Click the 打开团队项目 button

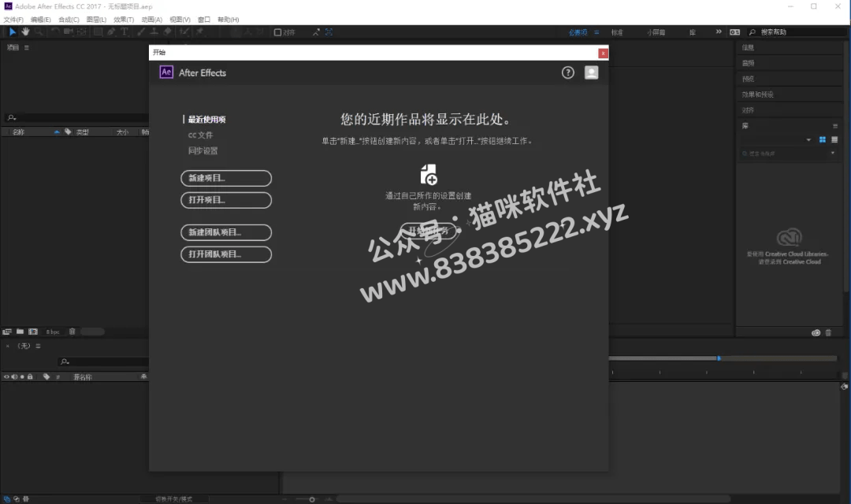click(x=226, y=254)
